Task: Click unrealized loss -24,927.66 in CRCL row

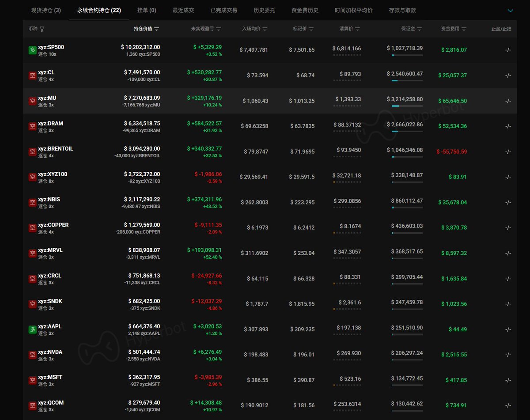Action: tap(207, 276)
